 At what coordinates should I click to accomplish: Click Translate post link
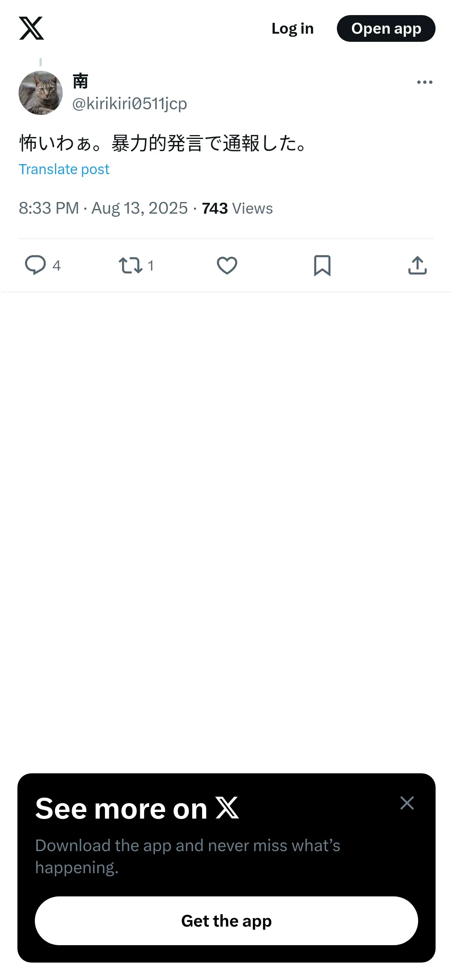coord(64,170)
